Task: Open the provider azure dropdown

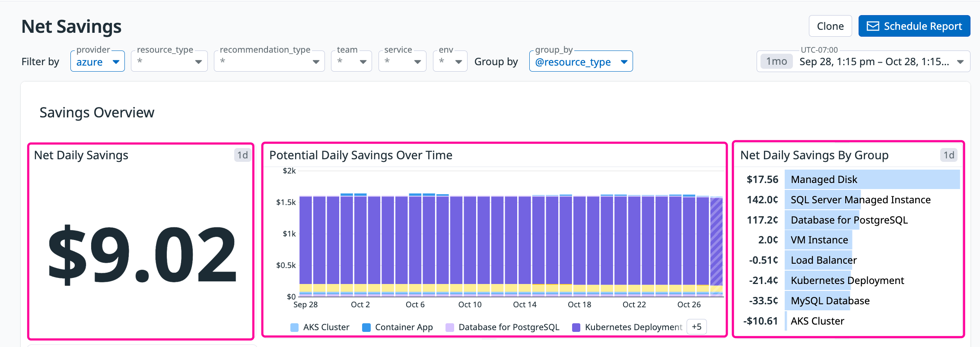Action: [98, 62]
